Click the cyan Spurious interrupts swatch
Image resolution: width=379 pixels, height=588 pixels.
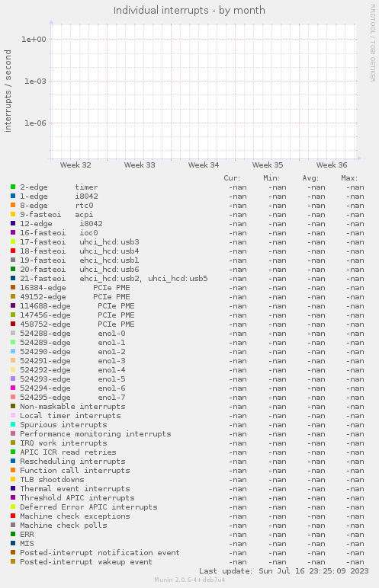(13, 424)
